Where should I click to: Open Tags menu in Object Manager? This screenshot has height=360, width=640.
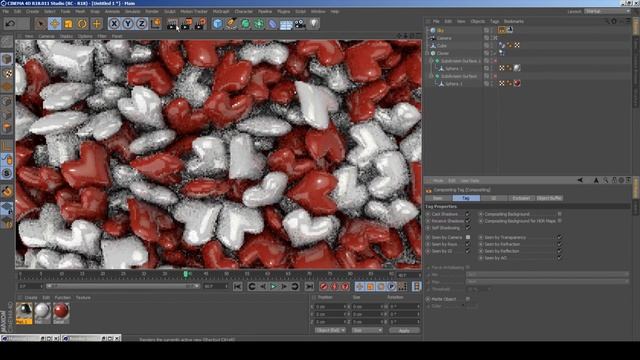coord(494,21)
